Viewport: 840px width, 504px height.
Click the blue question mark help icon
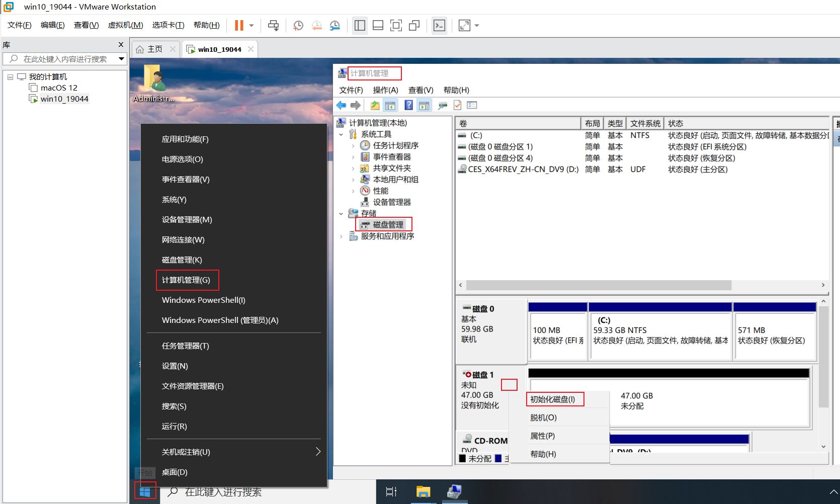click(408, 105)
